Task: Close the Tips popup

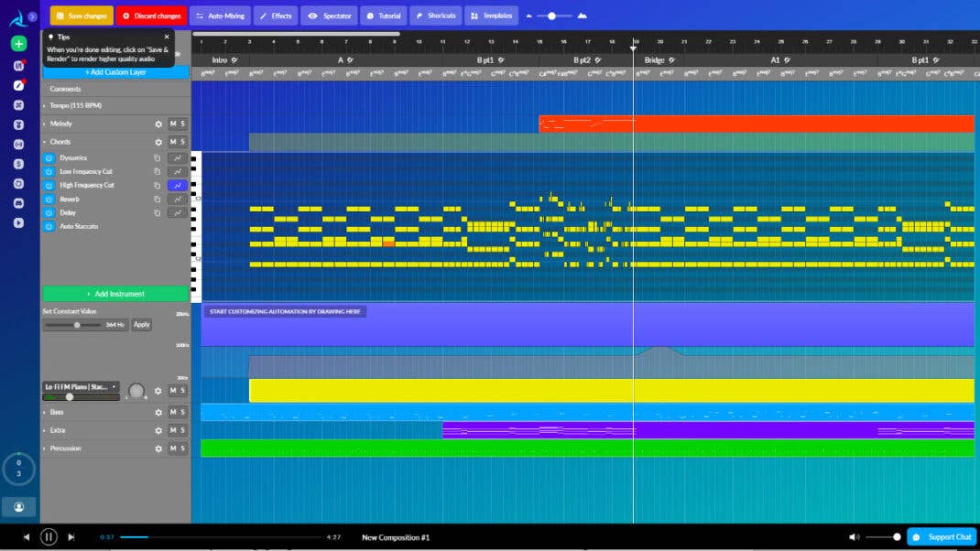Action: [x=167, y=37]
